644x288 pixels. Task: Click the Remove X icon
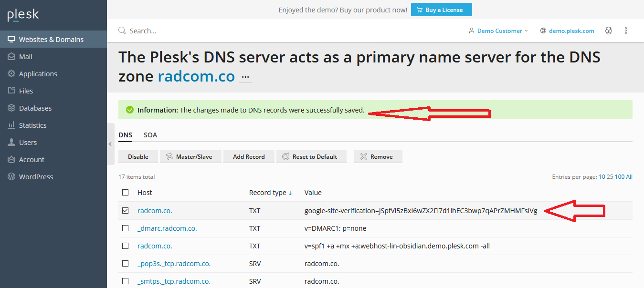point(363,156)
